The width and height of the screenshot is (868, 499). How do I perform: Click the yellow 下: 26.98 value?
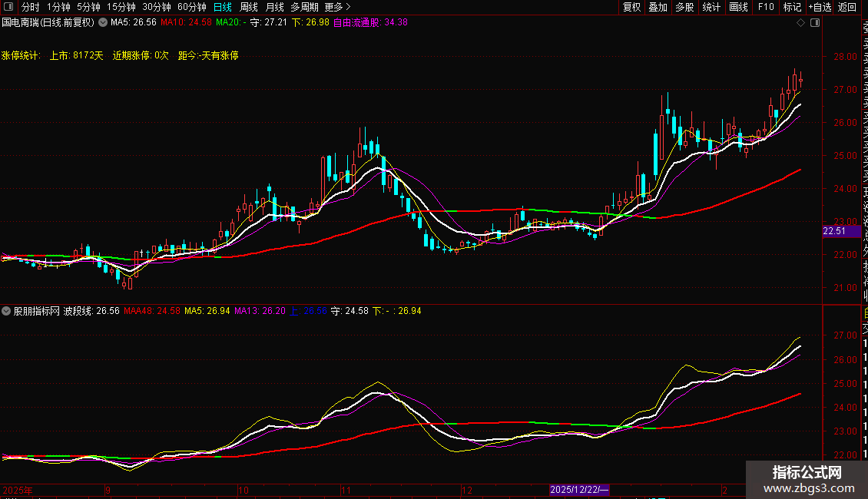(310, 23)
